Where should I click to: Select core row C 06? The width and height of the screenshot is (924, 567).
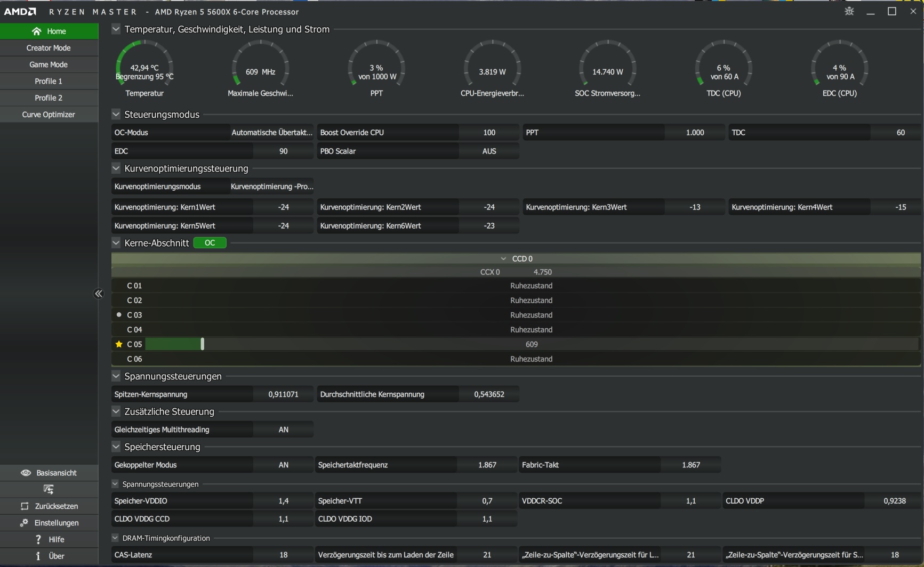coord(516,359)
